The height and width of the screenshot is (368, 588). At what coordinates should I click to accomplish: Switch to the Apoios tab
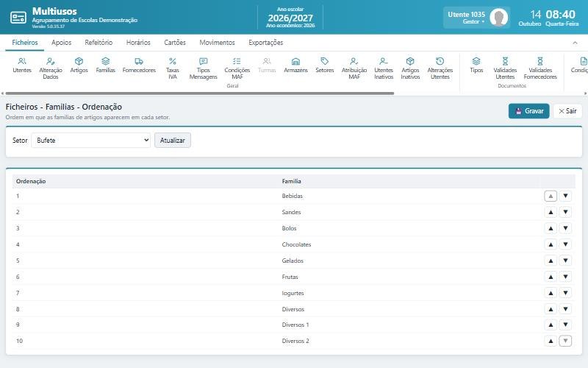61,43
